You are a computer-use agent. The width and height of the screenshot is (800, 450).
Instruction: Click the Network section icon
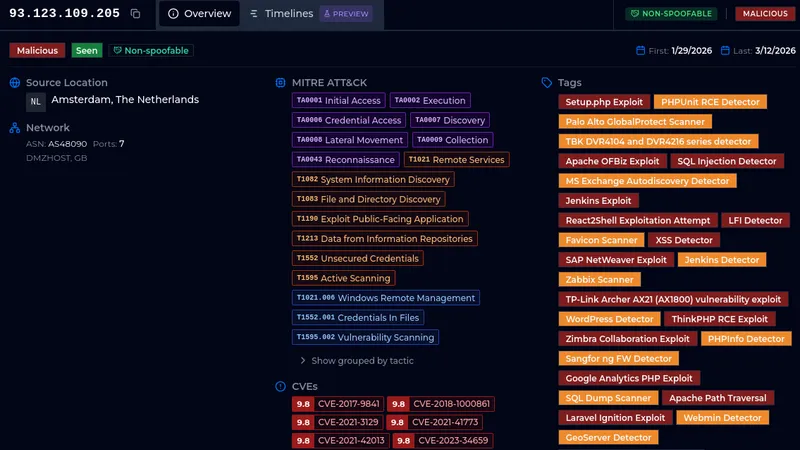15,128
